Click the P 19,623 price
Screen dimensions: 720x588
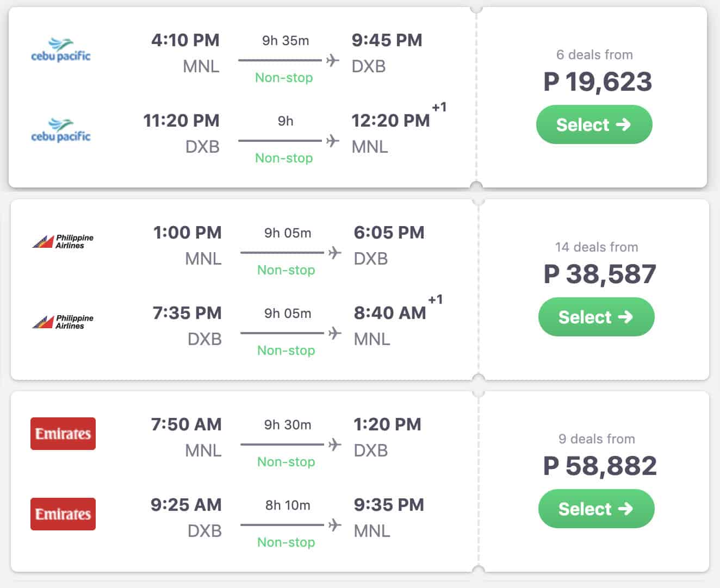598,82
